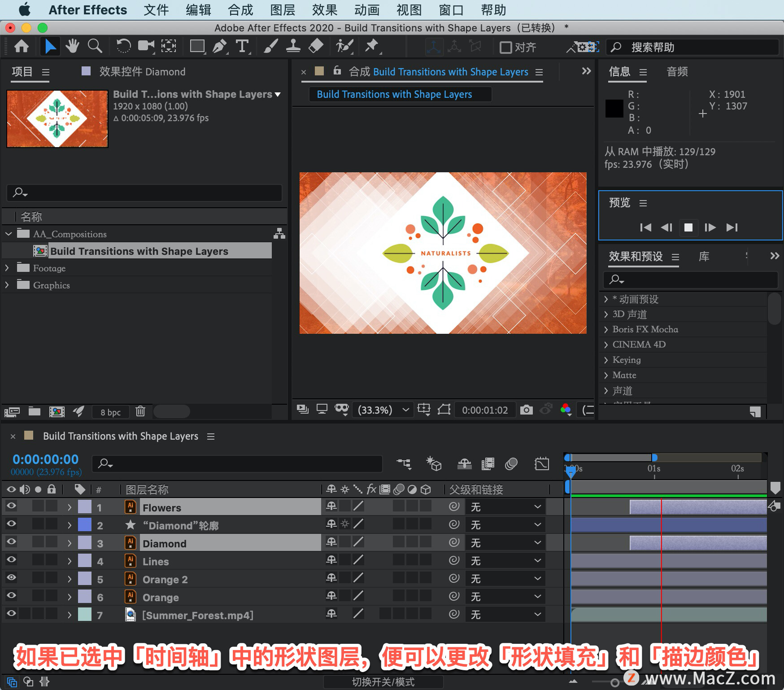Hide the Summer_Forest.mp4 layer eye

tap(11, 614)
